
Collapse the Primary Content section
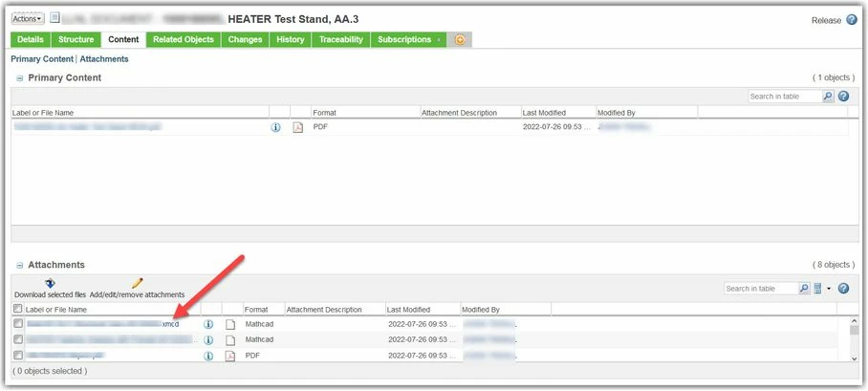coord(19,78)
